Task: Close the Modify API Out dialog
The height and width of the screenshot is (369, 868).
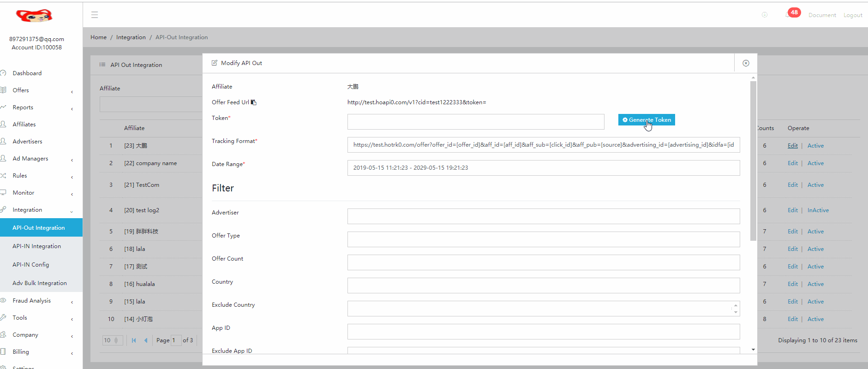Action: tap(746, 63)
